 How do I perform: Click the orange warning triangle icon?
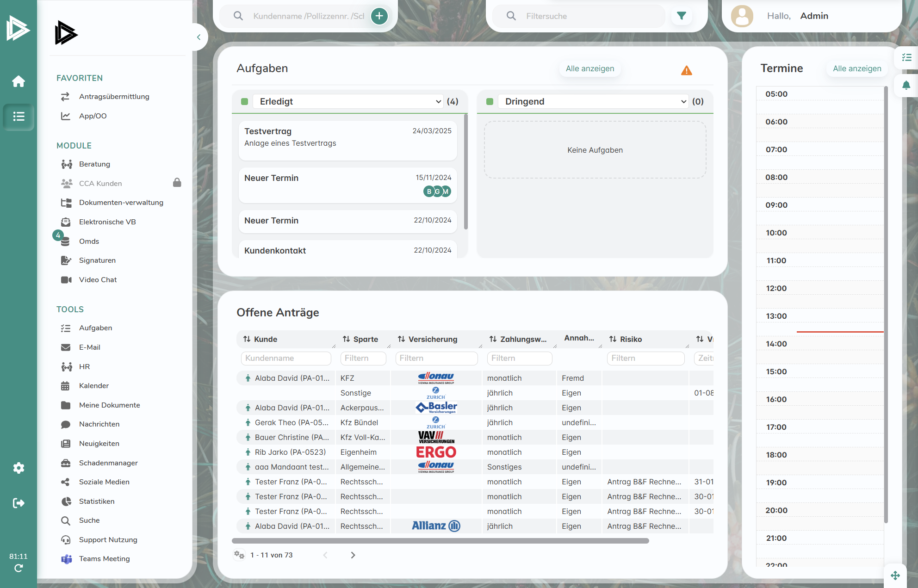pyautogui.click(x=686, y=70)
